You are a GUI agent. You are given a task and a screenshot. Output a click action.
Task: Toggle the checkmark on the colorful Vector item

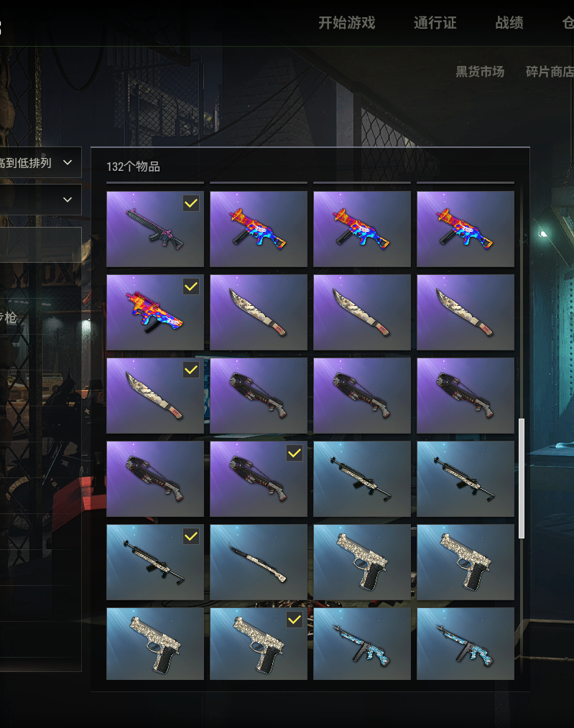tap(191, 287)
